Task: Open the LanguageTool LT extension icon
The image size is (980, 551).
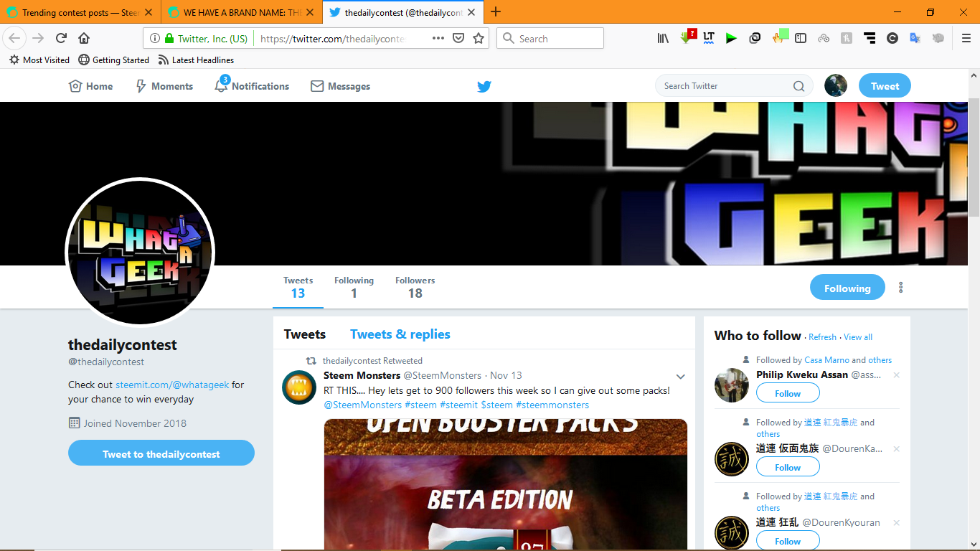Action: [709, 39]
